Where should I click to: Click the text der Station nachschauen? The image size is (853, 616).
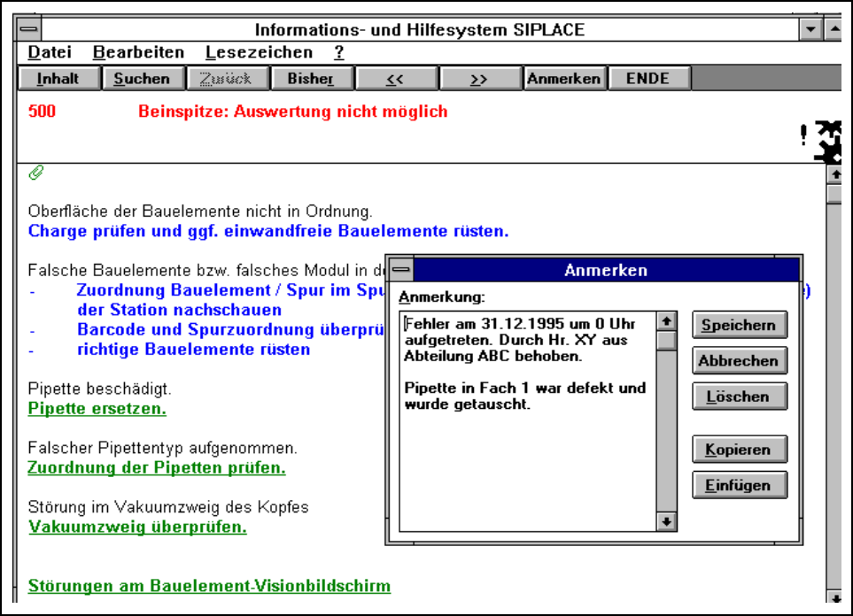[179, 310]
